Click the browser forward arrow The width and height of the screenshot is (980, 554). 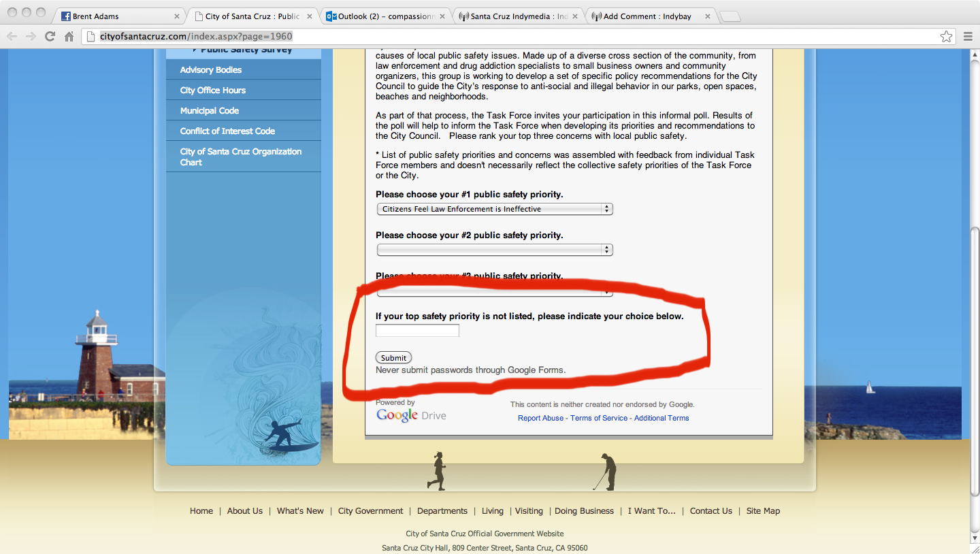click(31, 37)
